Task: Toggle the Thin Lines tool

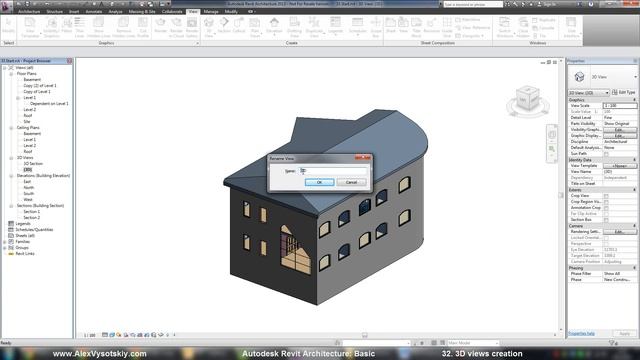Action: [x=80, y=28]
